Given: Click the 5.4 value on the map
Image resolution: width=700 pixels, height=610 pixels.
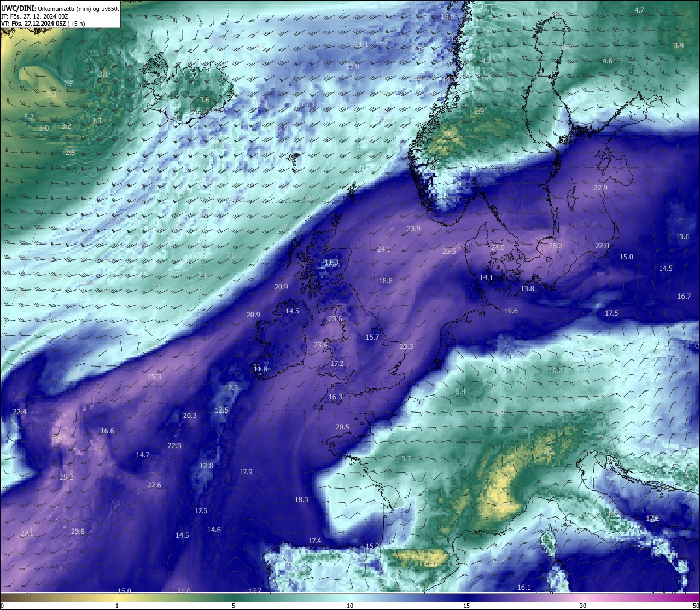Looking at the screenshot, I should pos(460,392).
